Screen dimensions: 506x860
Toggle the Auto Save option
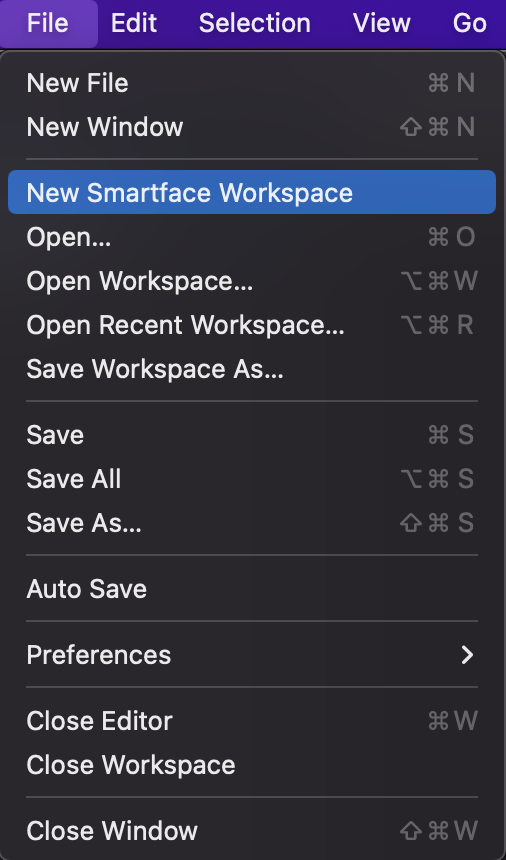tap(252, 589)
